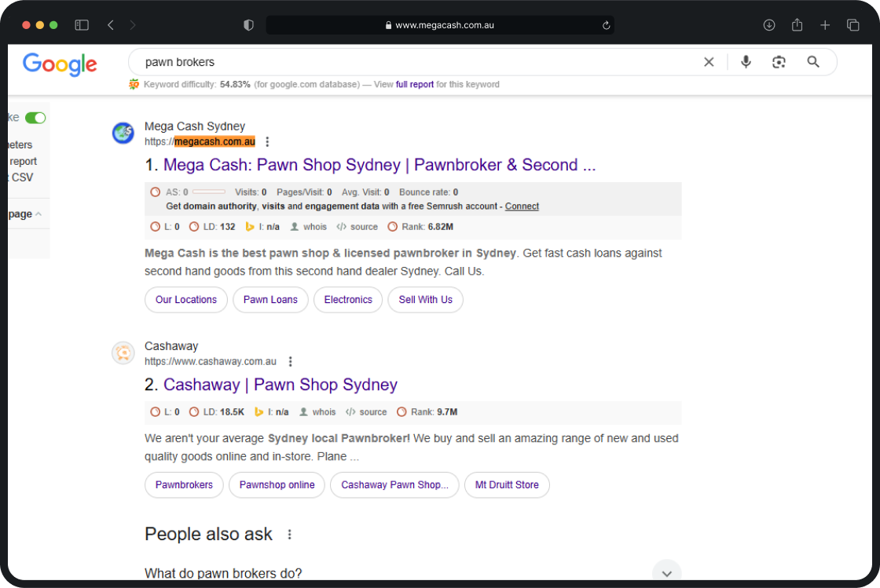Open the Pawnshop online sitelink
This screenshot has height=588, width=880.
click(x=277, y=485)
